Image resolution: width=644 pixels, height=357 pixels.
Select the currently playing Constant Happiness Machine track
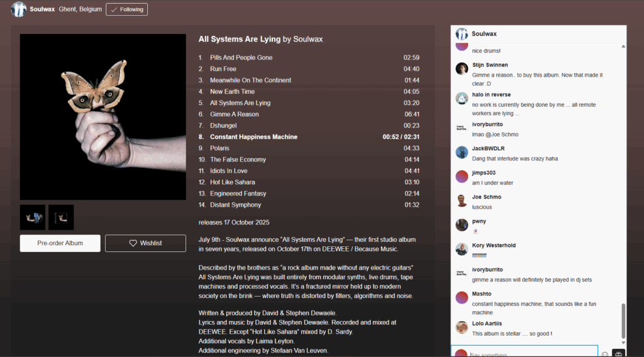(253, 137)
